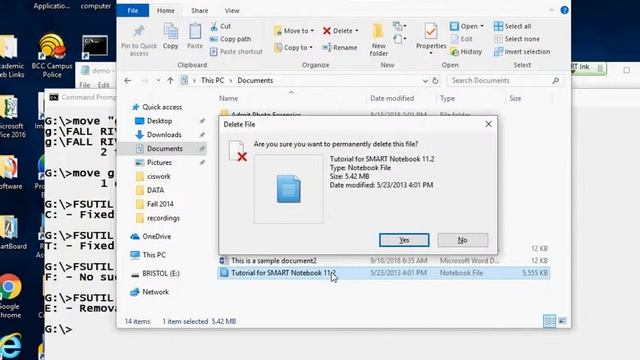Click Select none in ribbon
Image resolution: width=640 pixels, height=360 pixels.
tap(516, 39)
